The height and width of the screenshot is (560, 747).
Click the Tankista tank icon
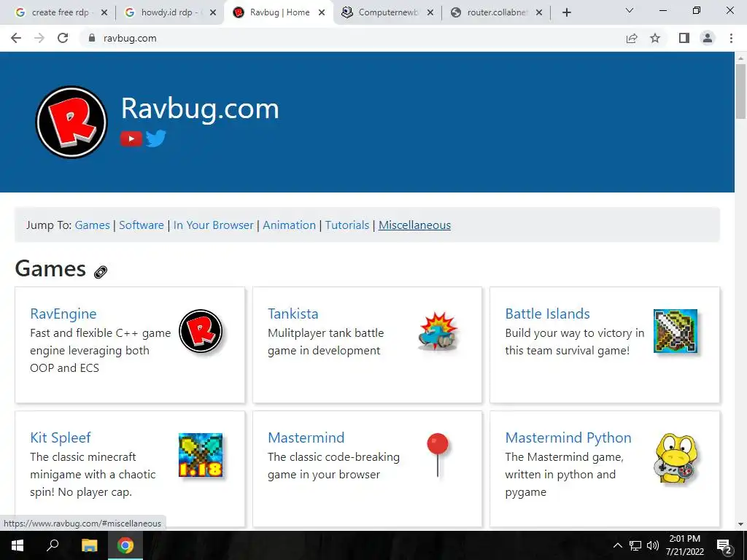pyautogui.click(x=438, y=332)
